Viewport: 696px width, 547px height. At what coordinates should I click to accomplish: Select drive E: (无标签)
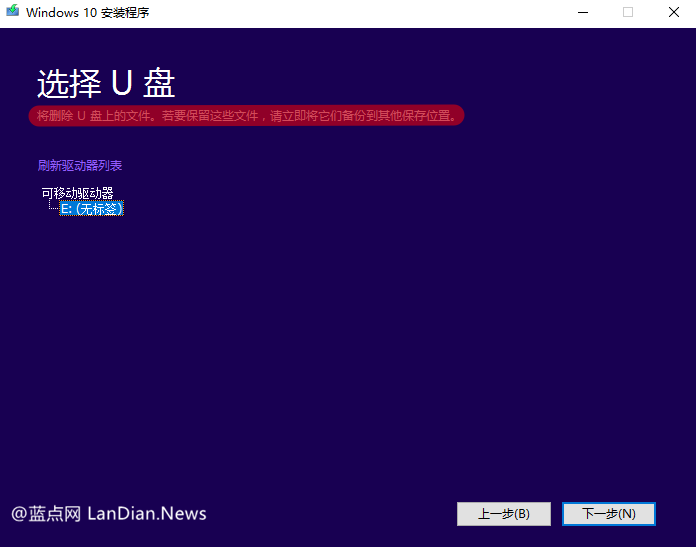[x=92, y=209]
